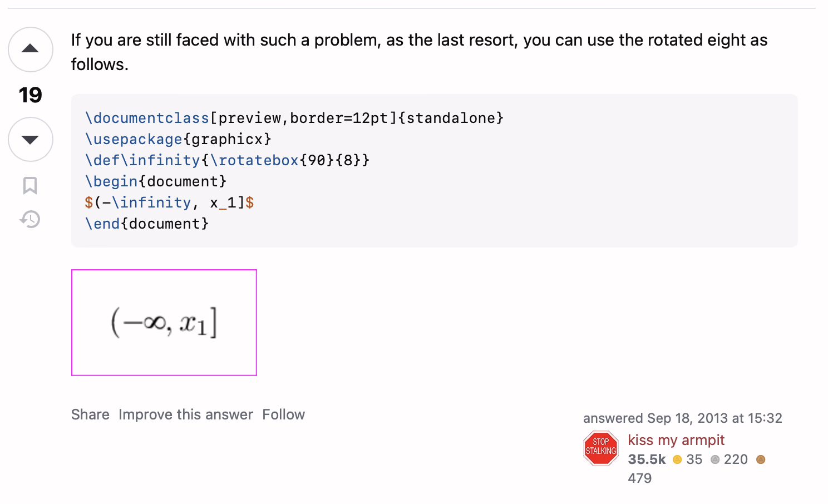Click the STOP STALKING avatar image
Screen dimensions: 828x504
click(x=601, y=448)
